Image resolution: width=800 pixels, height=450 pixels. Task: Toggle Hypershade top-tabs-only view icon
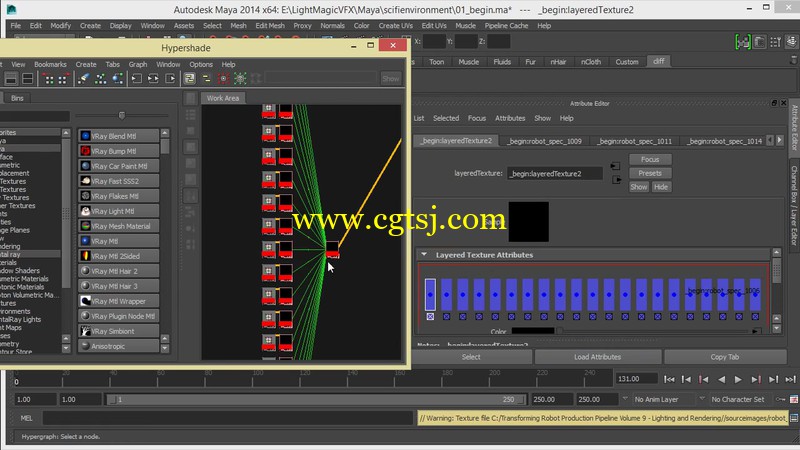(11, 79)
